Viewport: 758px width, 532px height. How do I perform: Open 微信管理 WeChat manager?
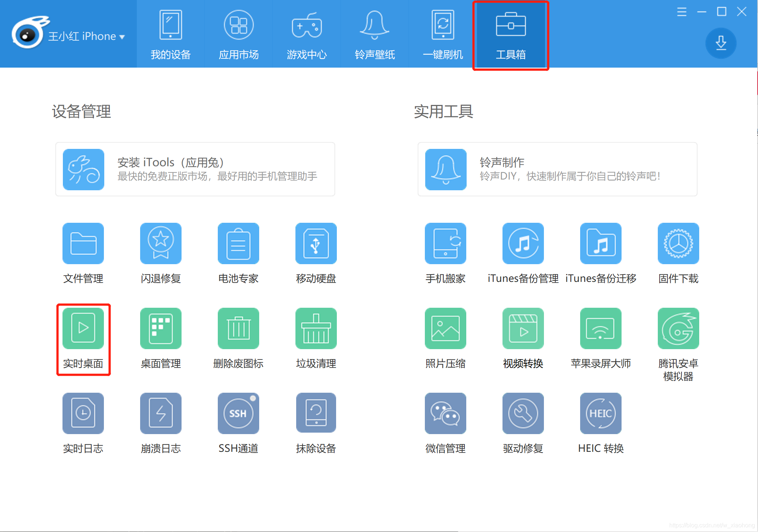[445, 414]
